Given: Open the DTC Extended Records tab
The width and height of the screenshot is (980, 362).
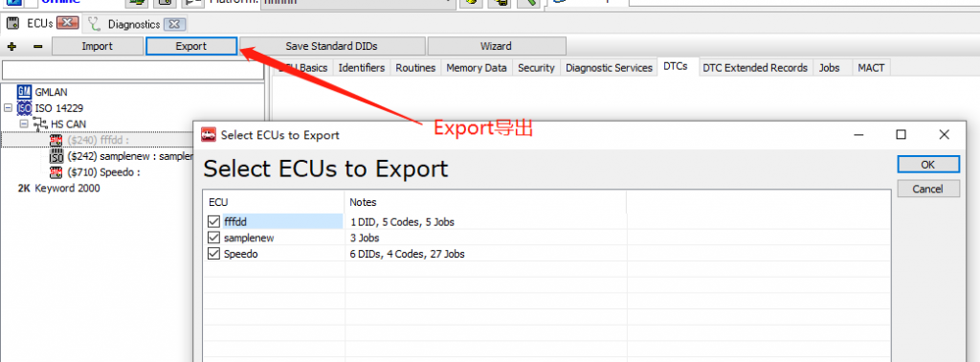Looking at the screenshot, I should [x=755, y=68].
